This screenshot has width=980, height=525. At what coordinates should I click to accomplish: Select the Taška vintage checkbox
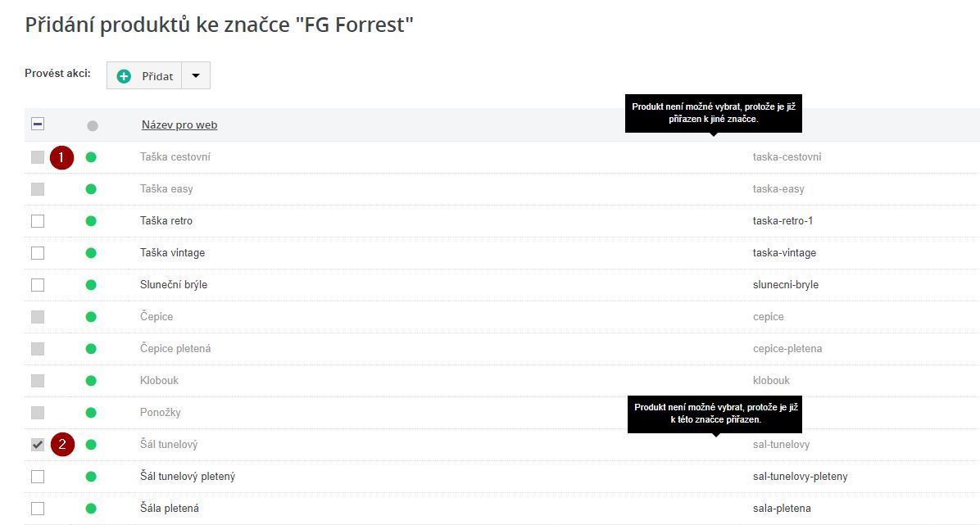(x=38, y=253)
